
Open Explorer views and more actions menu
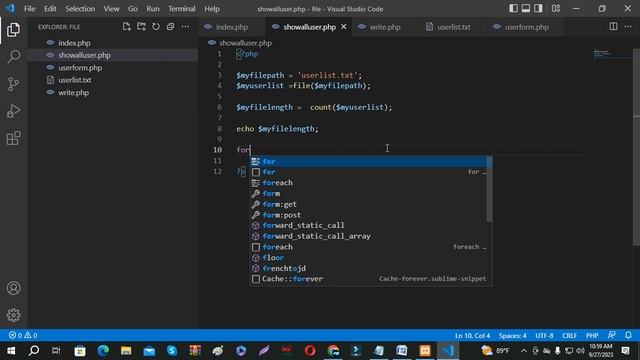pos(185,27)
